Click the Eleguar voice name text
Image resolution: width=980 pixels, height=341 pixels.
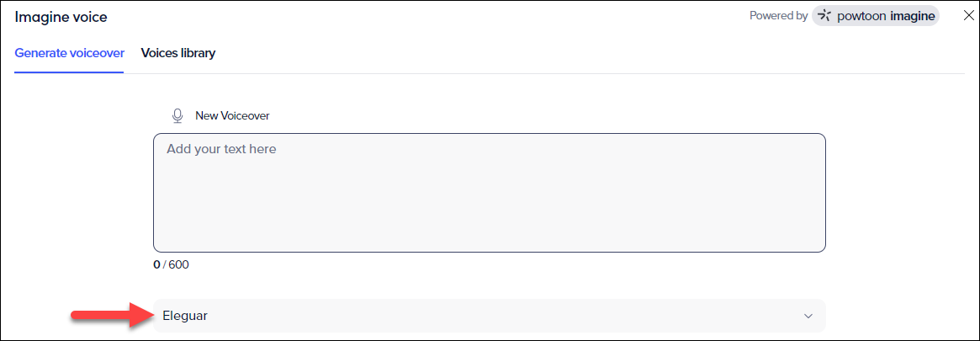click(x=185, y=317)
